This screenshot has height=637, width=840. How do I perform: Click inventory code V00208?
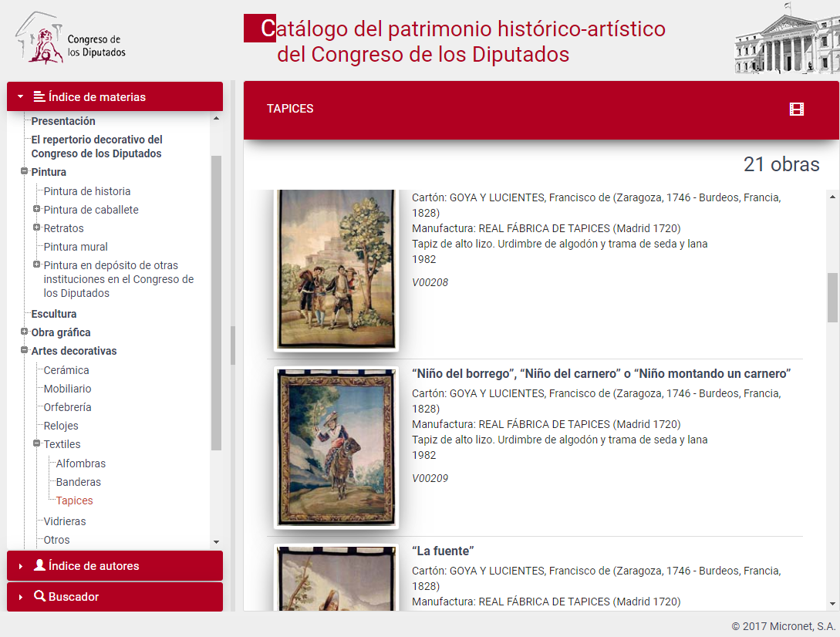[430, 282]
